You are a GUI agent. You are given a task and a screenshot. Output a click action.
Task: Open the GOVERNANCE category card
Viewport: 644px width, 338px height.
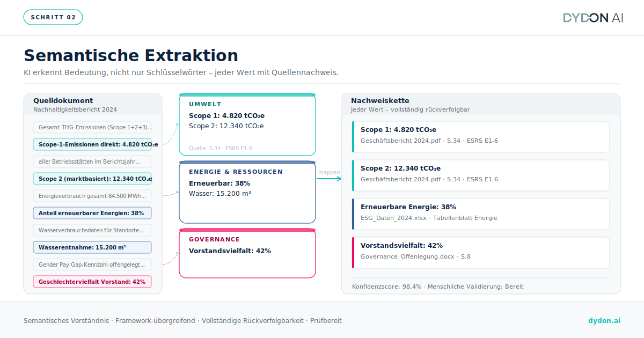point(247,254)
